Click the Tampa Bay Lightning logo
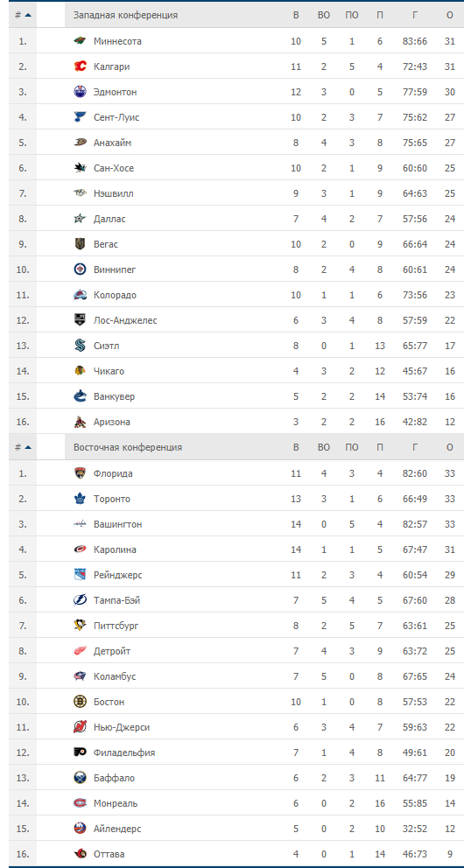 pyautogui.click(x=81, y=600)
